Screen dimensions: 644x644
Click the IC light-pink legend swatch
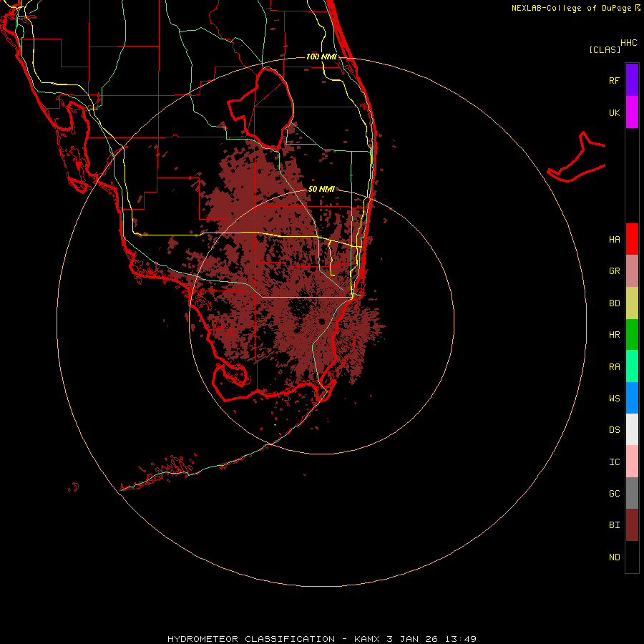(x=632, y=462)
